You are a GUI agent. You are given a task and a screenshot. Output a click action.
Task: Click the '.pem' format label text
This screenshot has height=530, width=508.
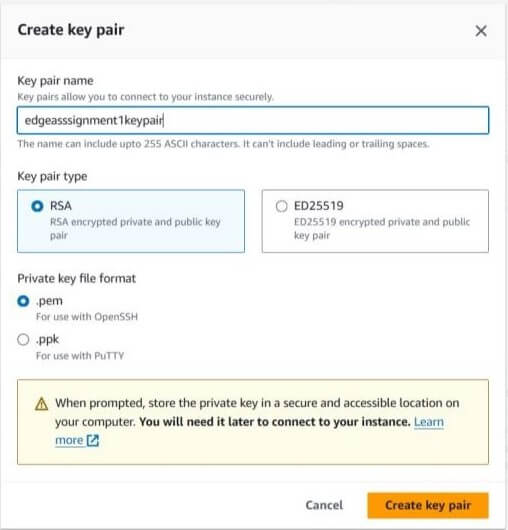49,301
